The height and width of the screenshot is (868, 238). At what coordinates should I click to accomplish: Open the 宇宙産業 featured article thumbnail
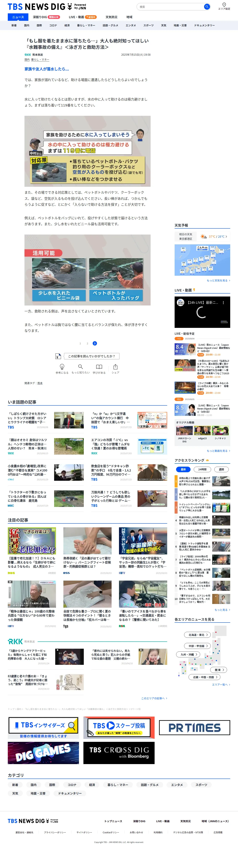143,541
